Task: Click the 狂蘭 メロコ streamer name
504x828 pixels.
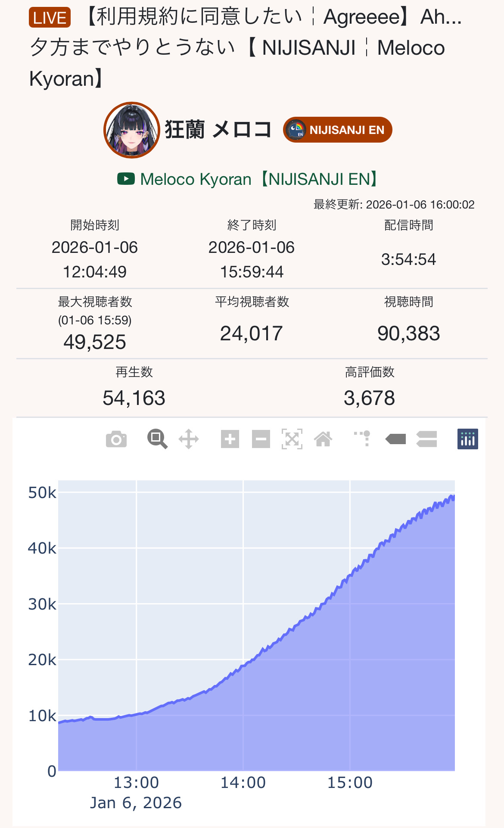Action: [x=218, y=130]
